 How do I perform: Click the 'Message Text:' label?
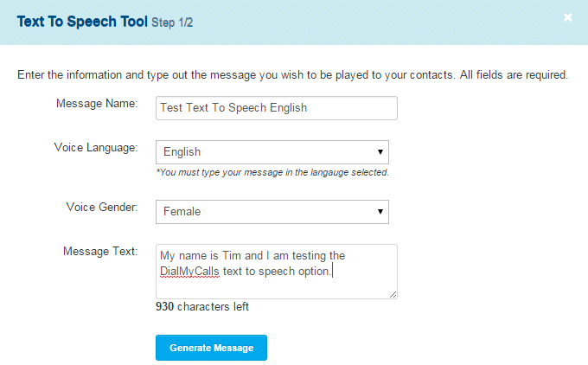click(100, 251)
